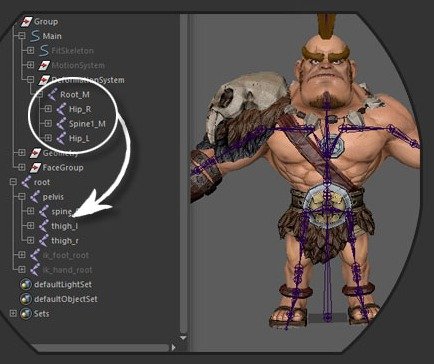
Task: Select the ik_foot_root label
Action: (x=66, y=255)
